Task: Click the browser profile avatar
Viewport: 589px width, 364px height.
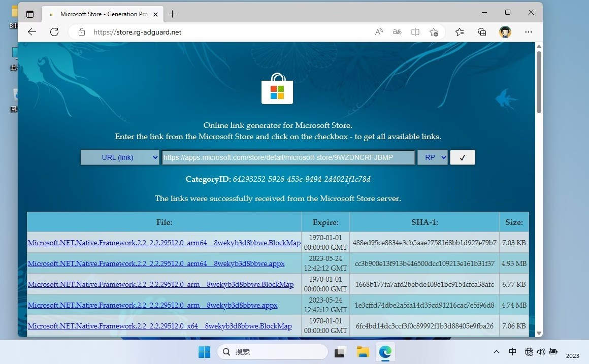Action: click(x=505, y=31)
